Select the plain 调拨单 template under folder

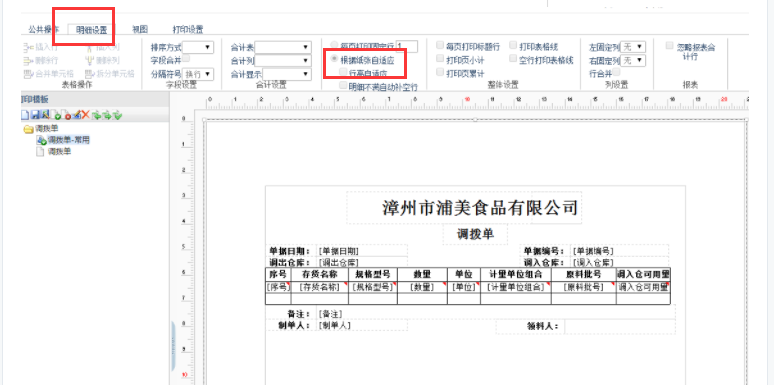[54, 152]
